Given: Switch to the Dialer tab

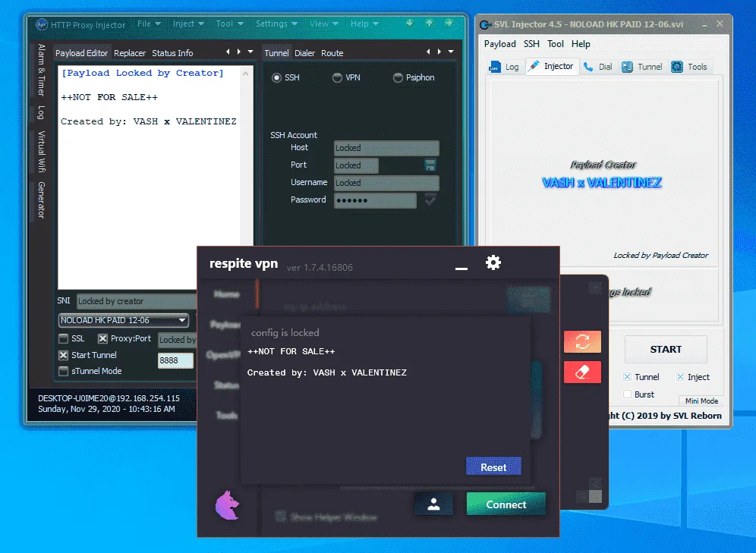Looking at the screenshot, I should click(x=304, y=53).
